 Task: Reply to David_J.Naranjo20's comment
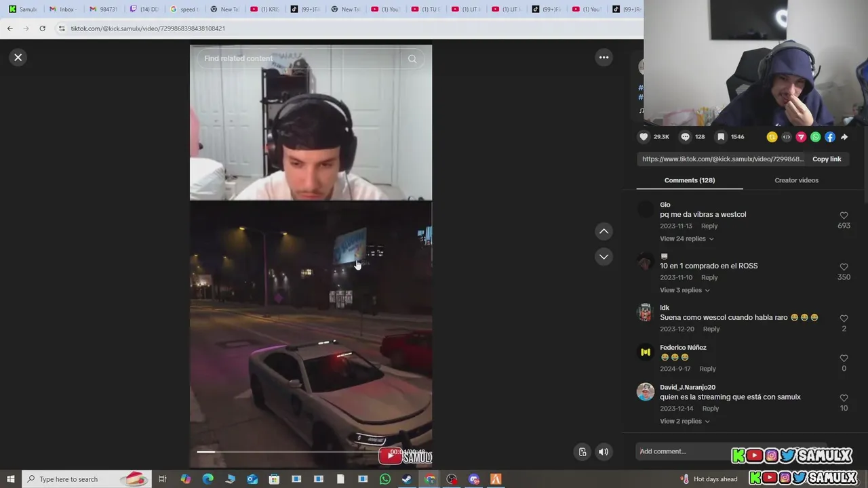point(711,409)
